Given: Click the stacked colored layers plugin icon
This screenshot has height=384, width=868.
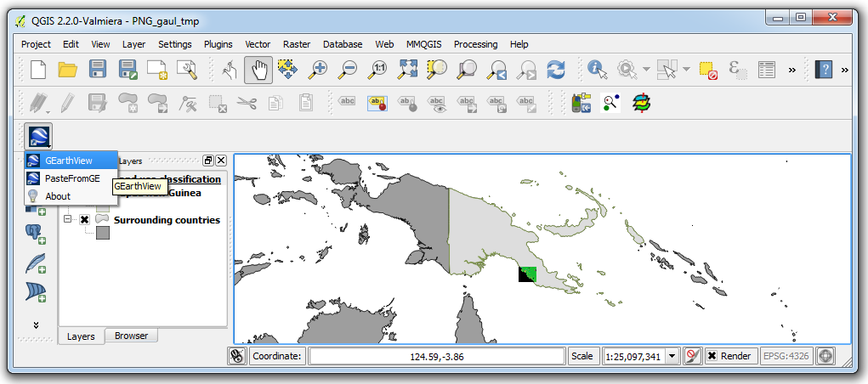Looking at the screenshot, I should pyautogui.click(x=641, y=103).
